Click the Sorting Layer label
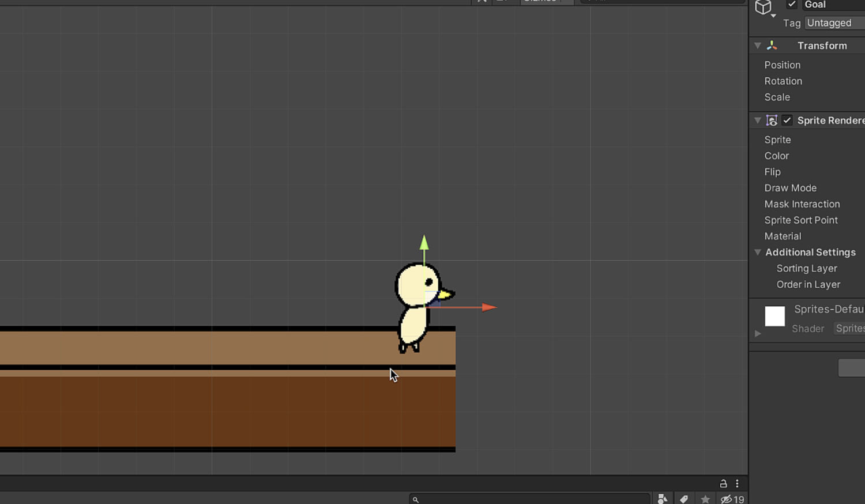Image resolution: width=865 pixels, height=504 pixels. pyautogui.click(x=806, y=269)
